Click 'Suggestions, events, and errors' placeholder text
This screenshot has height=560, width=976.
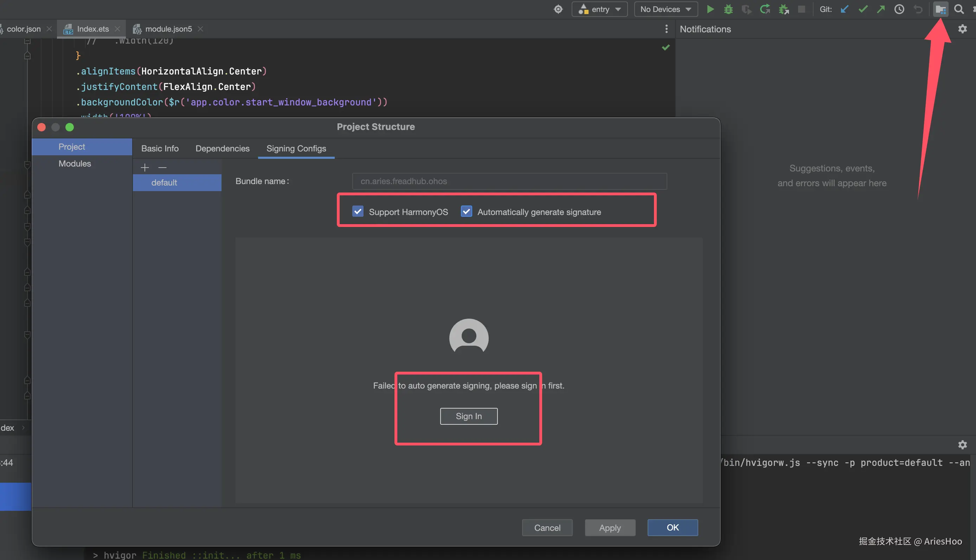[x=832, y=175]
